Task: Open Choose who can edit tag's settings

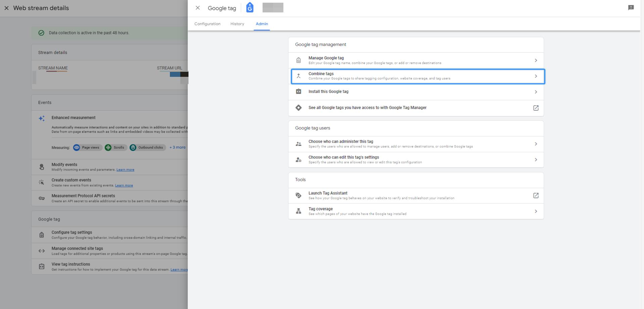Action: click(x=416, y=160)
